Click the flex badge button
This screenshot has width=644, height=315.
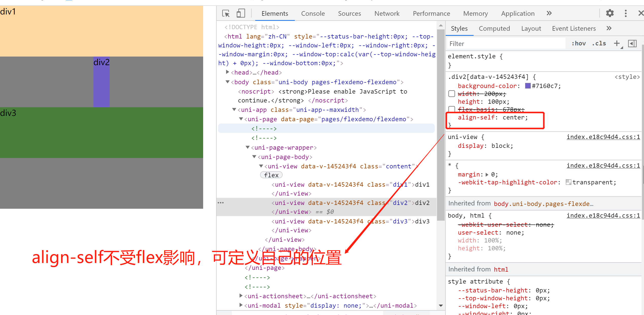271,175
